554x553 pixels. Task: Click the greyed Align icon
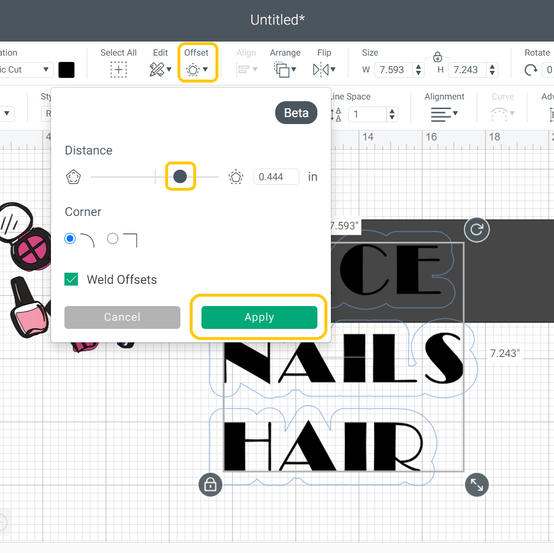click(x=243, y=69)
